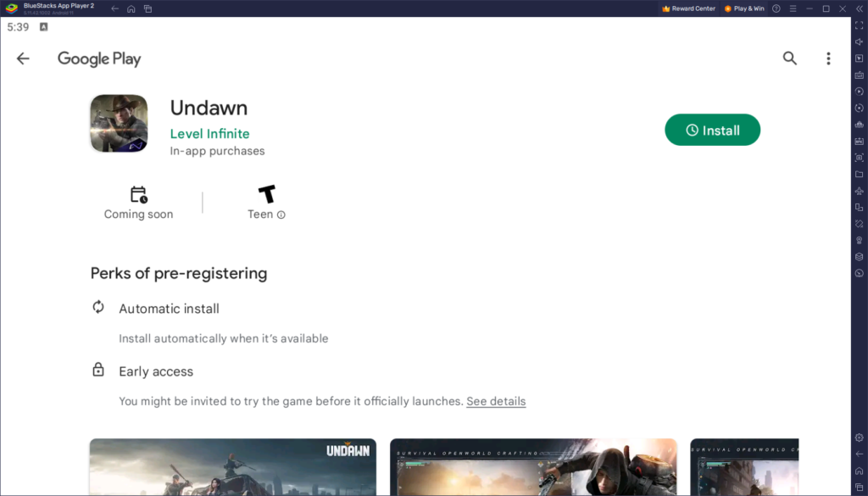Open the three-dot more options menu
This screenshot has width=868, height=496.
pos(828,59)
